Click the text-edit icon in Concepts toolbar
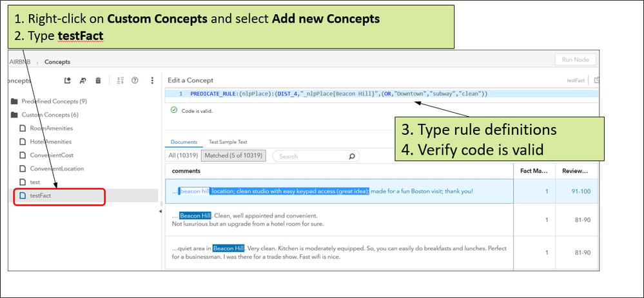Image resolution: width=644 pixels, height=298 pixels. coord(83,81)
